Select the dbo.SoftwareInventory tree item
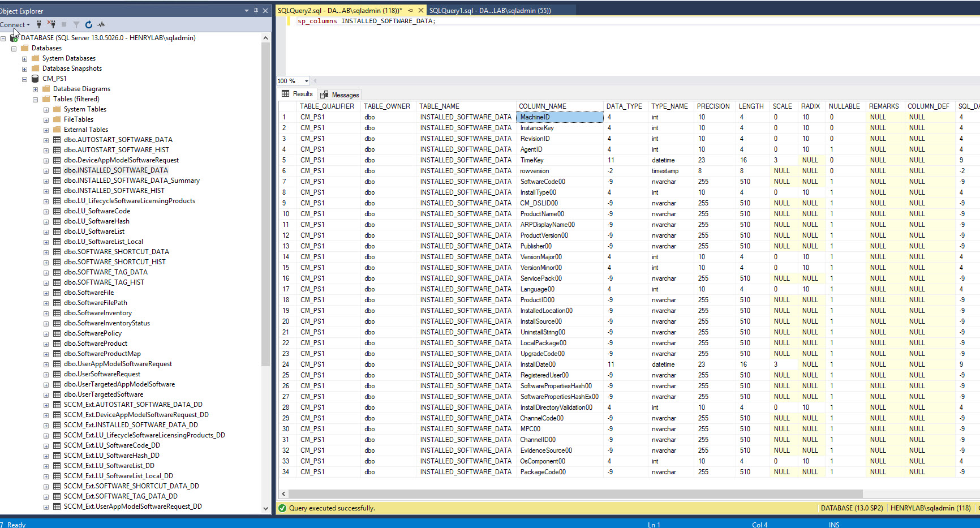Viewport: 980px width, 528px height. 98,312
